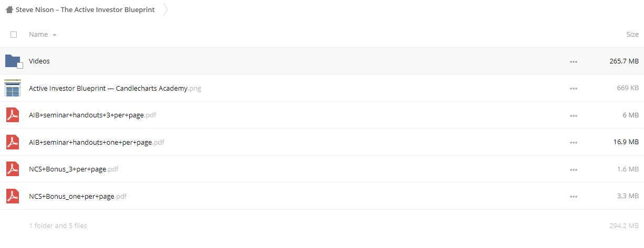Sort files by Name column
Image resolution: width=644 pixels, height=248 pixels.
click(x=38, y=35)
